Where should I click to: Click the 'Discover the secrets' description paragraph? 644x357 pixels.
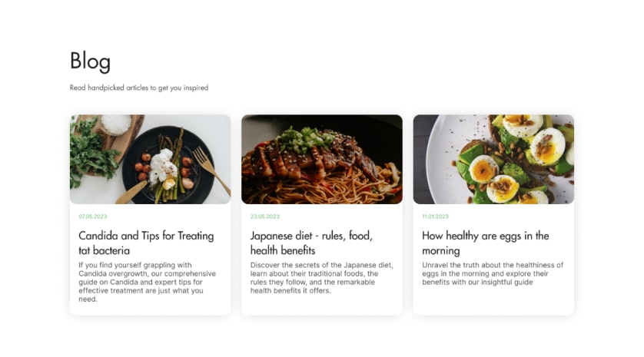click(x=321, y=278)
